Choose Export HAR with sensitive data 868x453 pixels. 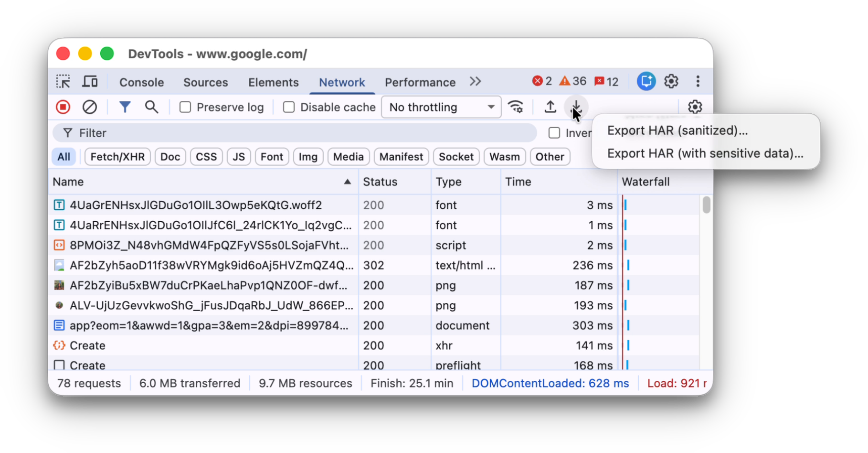(705, 153)
